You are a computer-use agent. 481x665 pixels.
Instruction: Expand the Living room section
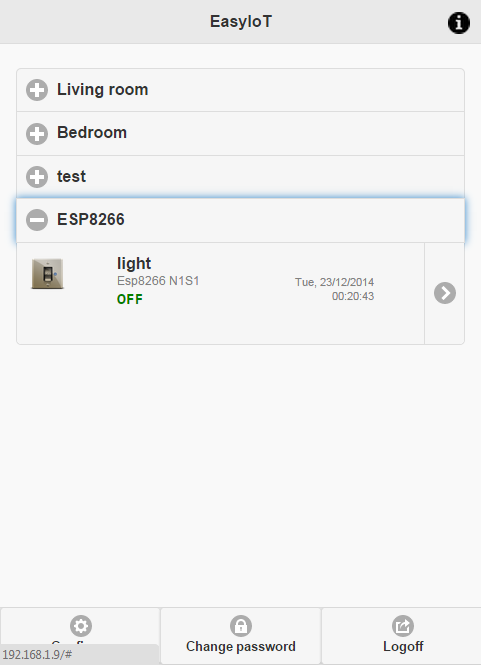(240, 90)
